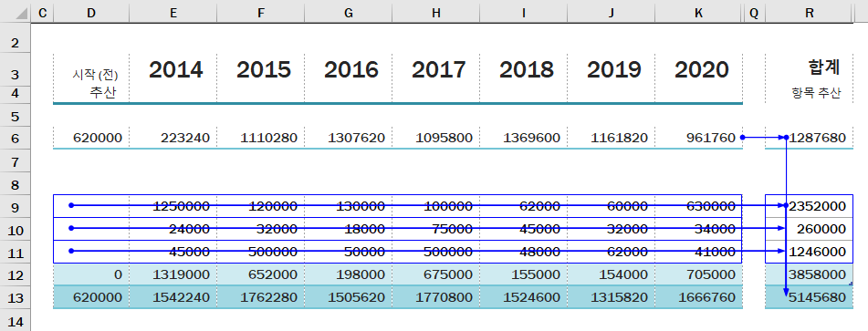
Task: Select cell with value 1110280
Action: [x=261, y=139]
